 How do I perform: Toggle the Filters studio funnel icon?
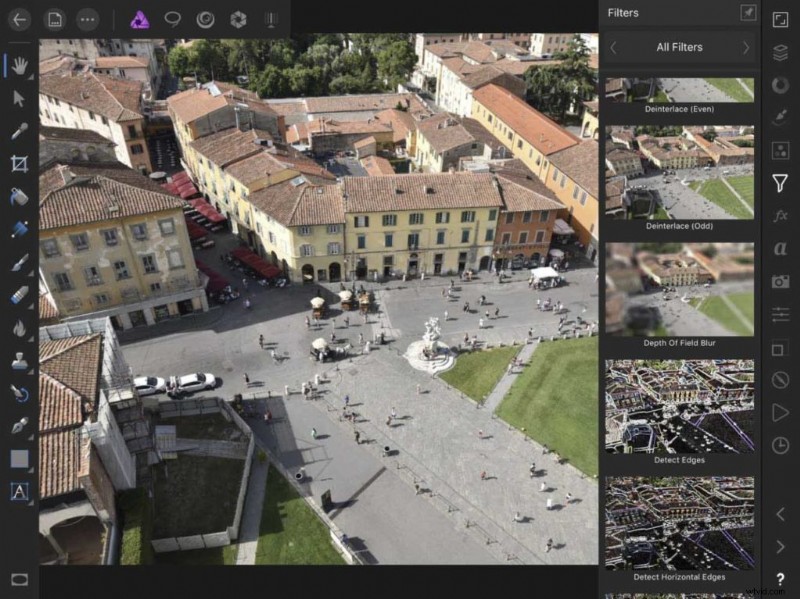[780, 183]
